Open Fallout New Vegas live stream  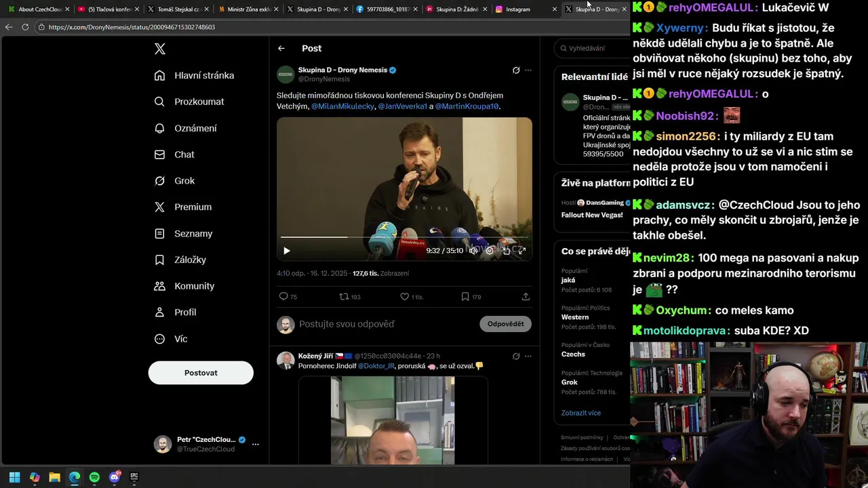pyautogui.click(x=592, y=215)
